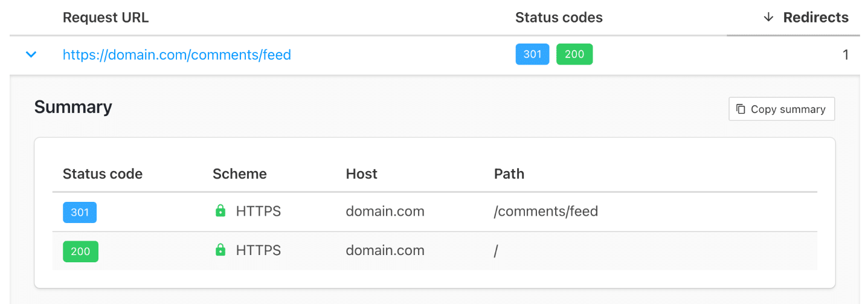Click the 301 badge in Status codes

[x=532, y=54]
